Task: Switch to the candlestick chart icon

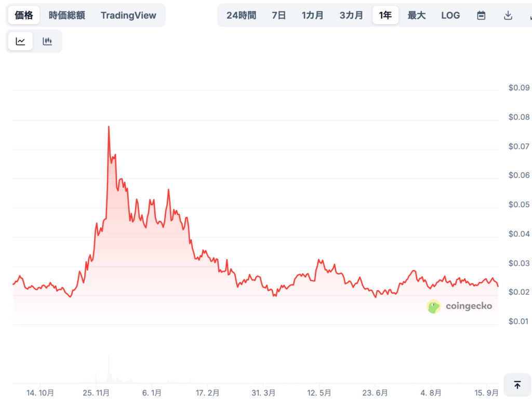Action: [x=47, y=42]
